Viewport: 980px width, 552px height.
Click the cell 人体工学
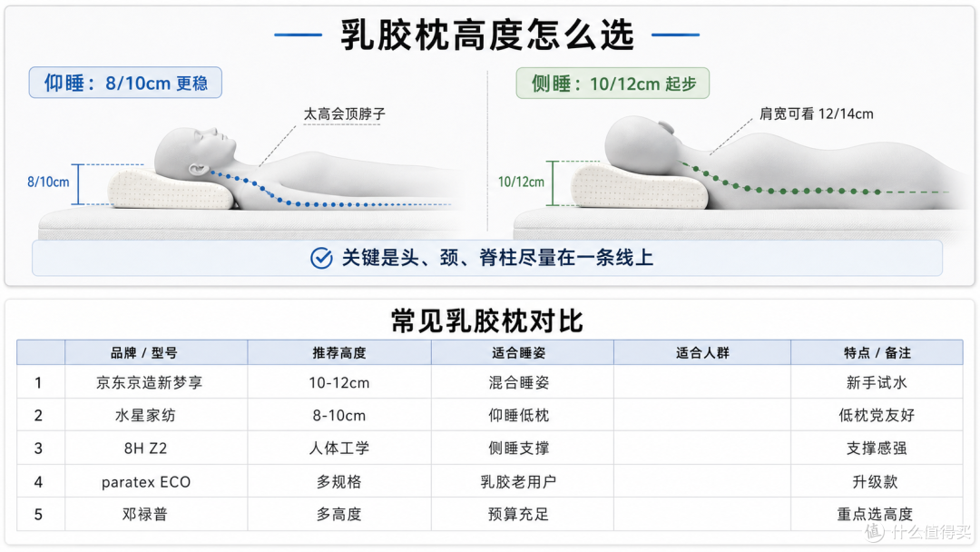[x=339, y=448]
